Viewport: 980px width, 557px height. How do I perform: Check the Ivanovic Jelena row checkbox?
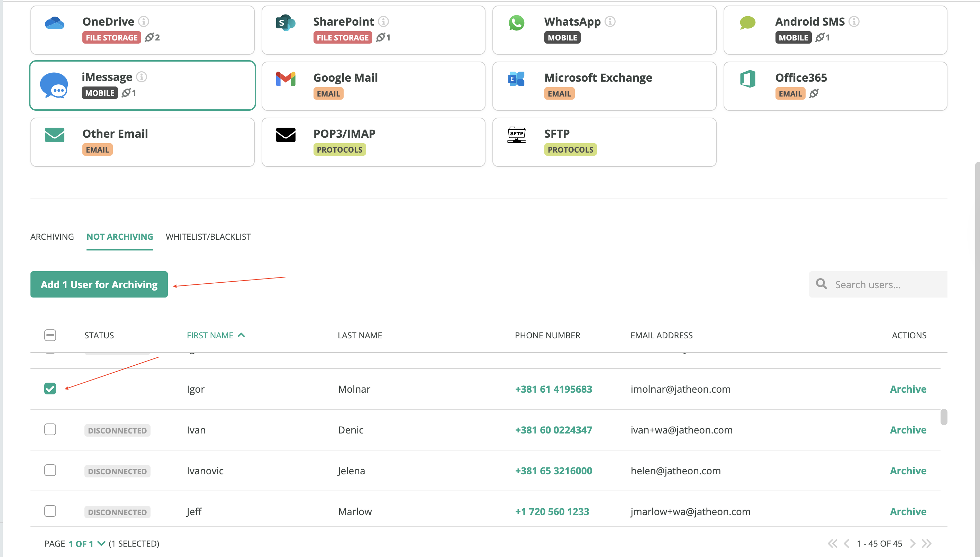pyautogui.click(x=50, y=470)
